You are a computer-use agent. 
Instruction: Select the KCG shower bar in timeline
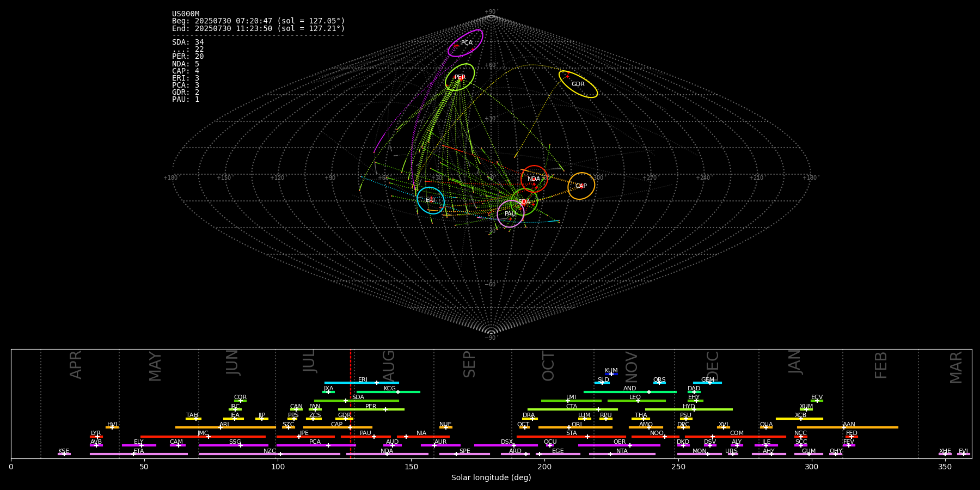click(x=388, y=391)
